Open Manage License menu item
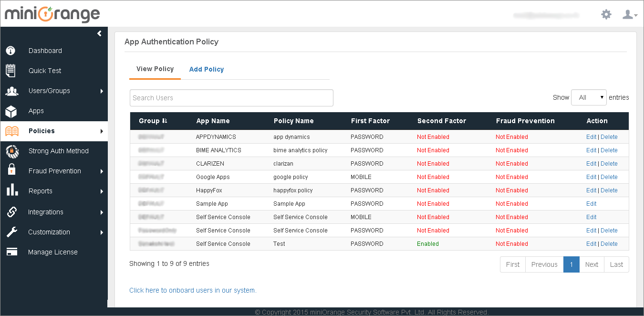 pyautogui.click(x=53, y=252)
